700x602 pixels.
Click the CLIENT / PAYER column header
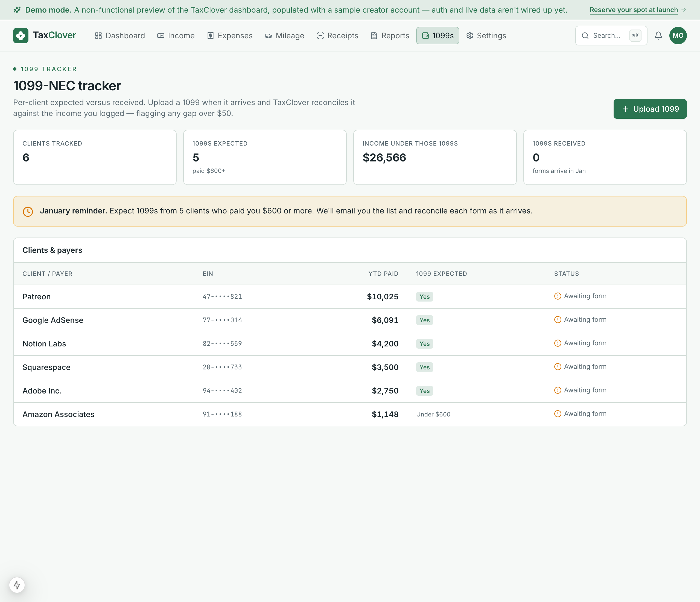click(x=47, y=274)
